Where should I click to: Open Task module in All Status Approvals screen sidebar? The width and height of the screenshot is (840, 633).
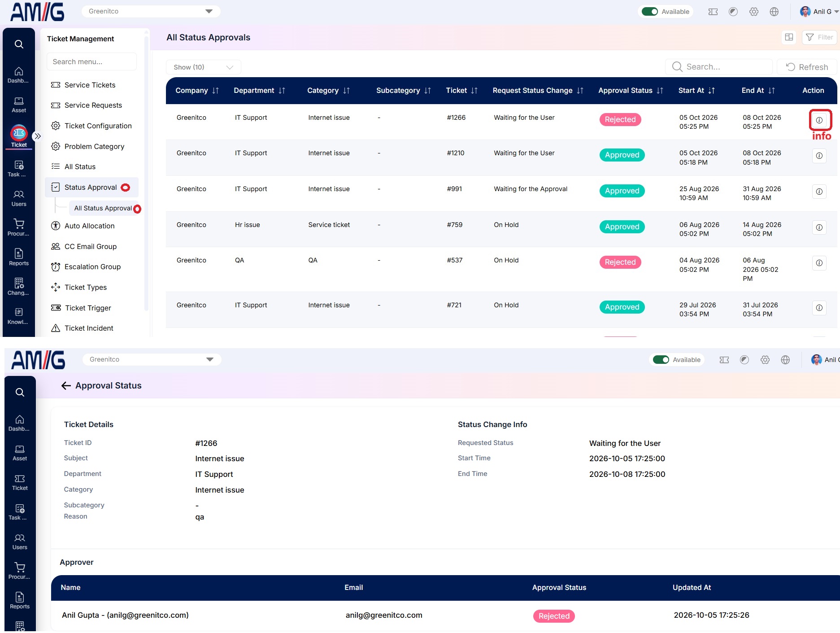pyautogui.click(x=18, y=169)
